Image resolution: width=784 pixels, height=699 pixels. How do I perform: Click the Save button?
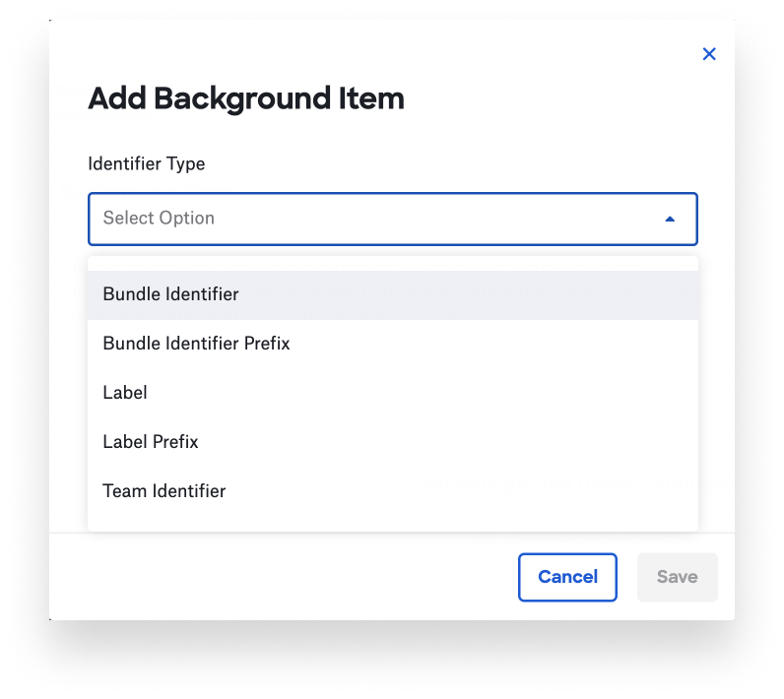point(677,577)
